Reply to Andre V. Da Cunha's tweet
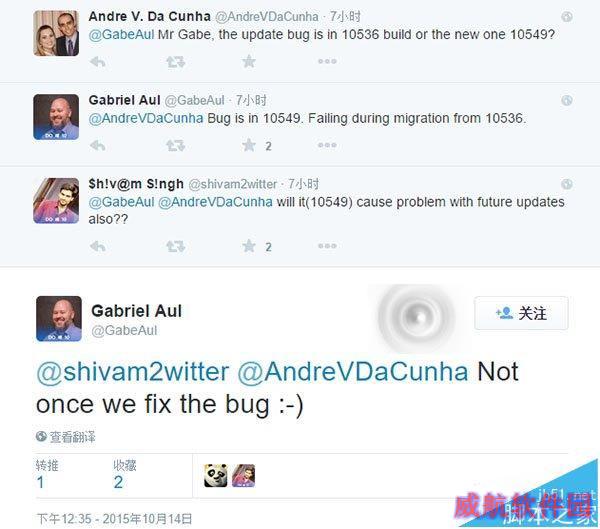This screenshot has height=529, width=600. pyautogui.click(x=98, y=62)
